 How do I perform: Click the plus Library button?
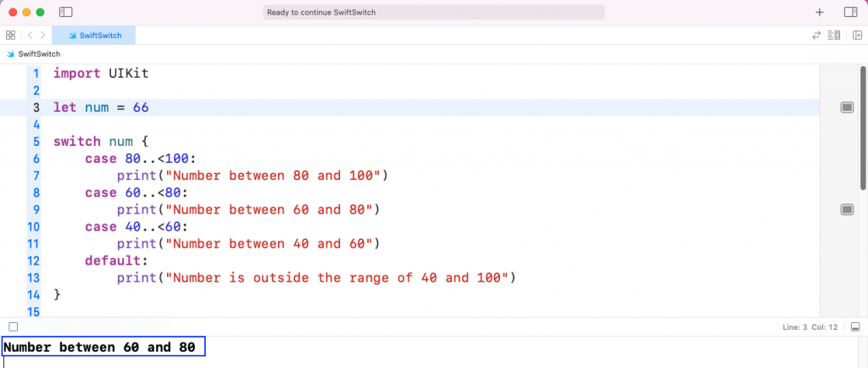[x=820, y=12]
